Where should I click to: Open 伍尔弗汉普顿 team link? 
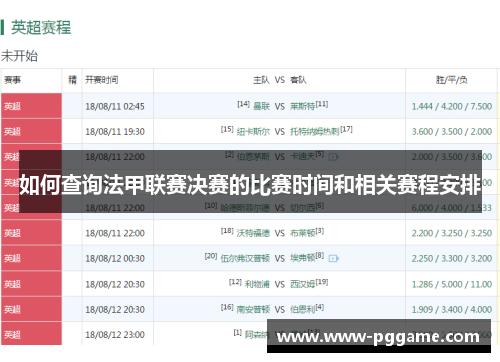point(245,258)
